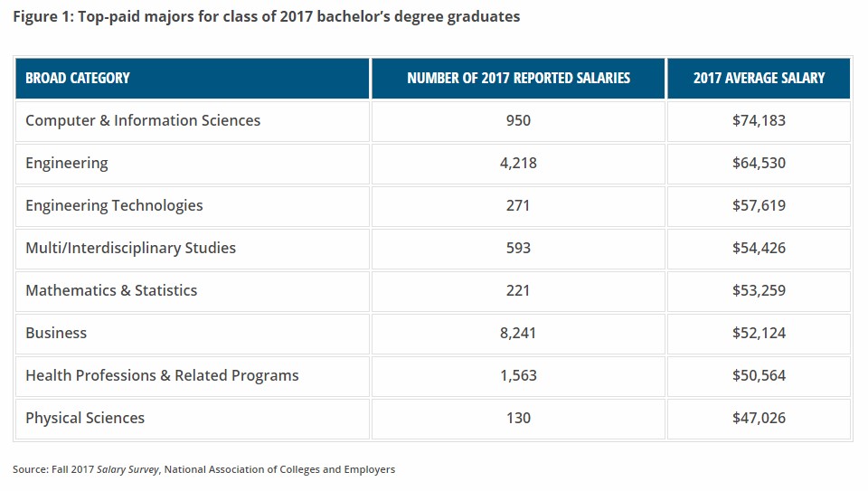Select the Physical Sciences category cell
The width and height of the screenshot is (868, 491).
pos(85,418)
